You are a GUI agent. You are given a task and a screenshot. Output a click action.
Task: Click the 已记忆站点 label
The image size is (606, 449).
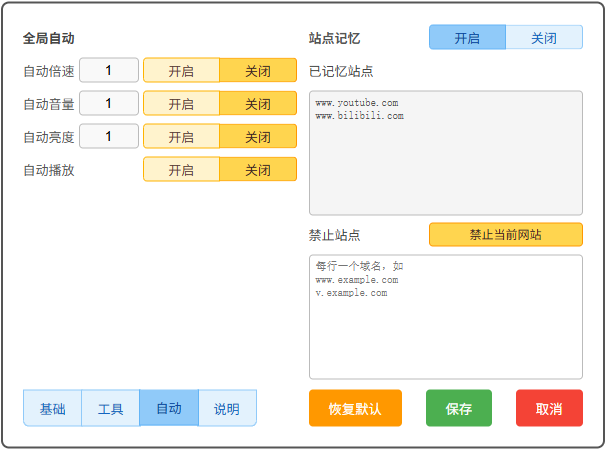click(341, 71)
